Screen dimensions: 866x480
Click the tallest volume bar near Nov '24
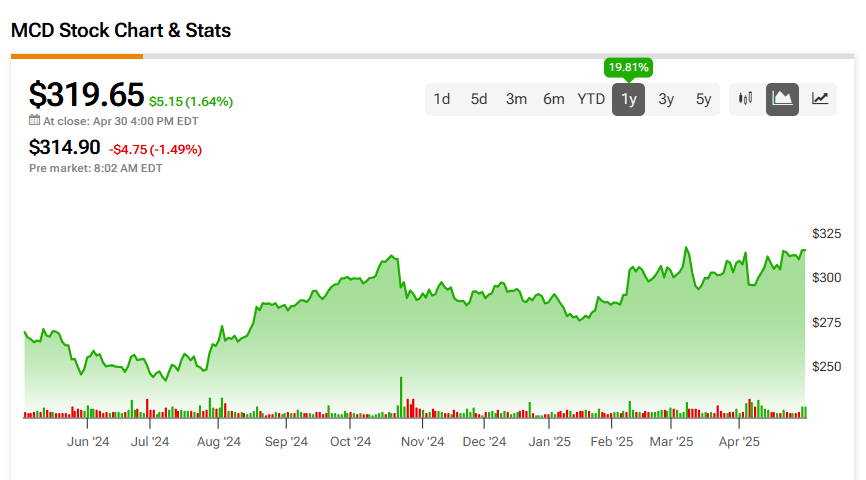pyautogui.click(x=401, y=397)
